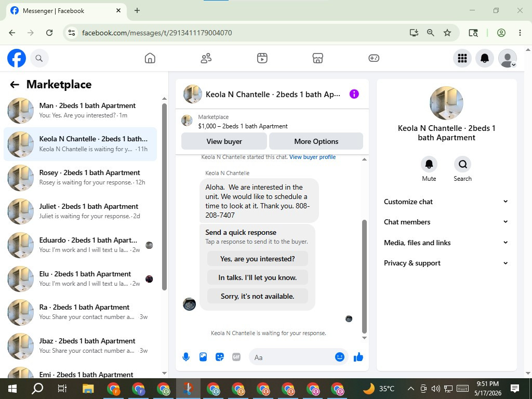Image resolution: width=532 pixels, height=399 pixels.
Task: Show hidden system tray icons chevron
Action: point(410,389)
